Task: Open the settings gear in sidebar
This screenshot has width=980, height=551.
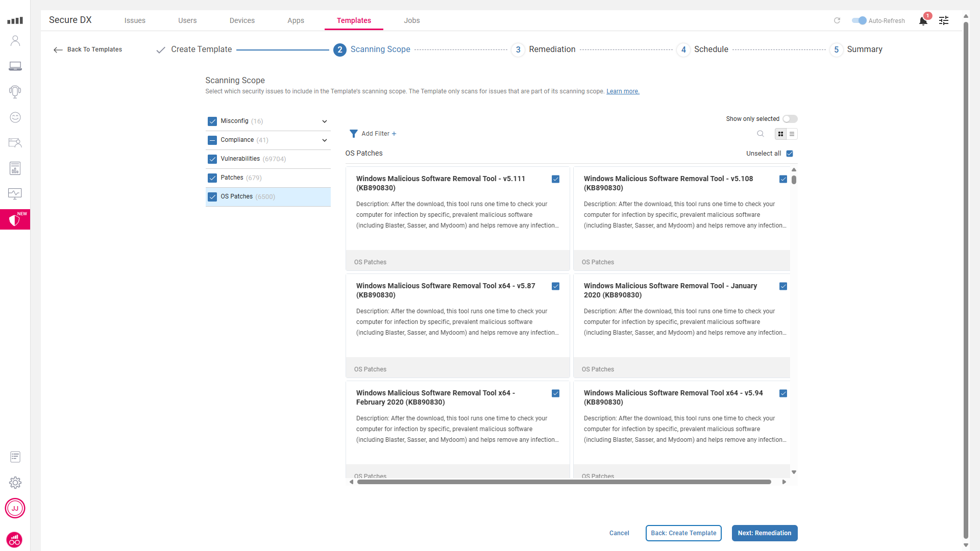Action: pyautogui.click(x=15, y=483)
